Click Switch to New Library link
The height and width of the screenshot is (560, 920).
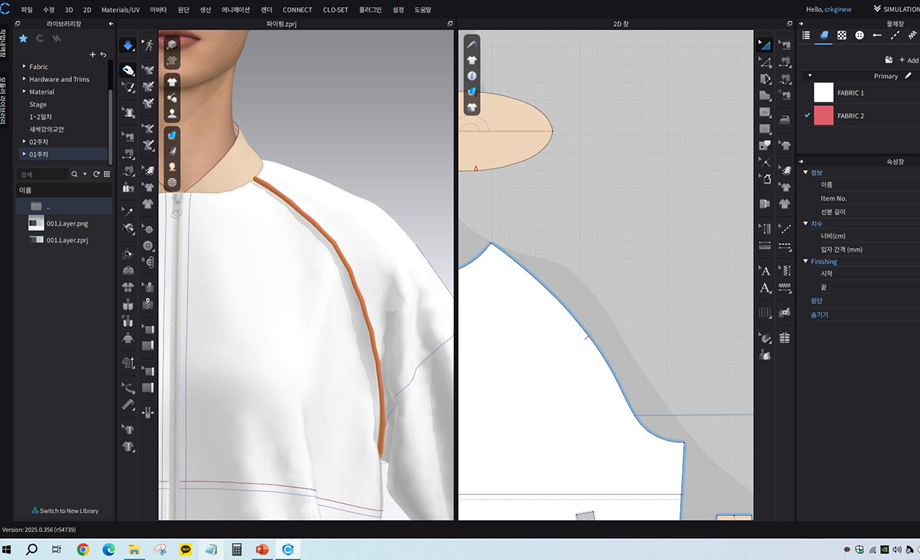(65, 510)
